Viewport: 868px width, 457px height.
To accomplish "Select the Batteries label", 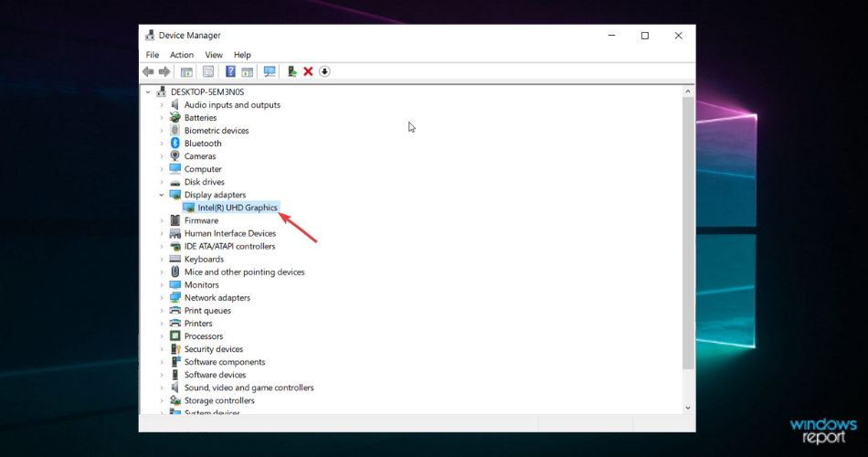I will 200,117.
